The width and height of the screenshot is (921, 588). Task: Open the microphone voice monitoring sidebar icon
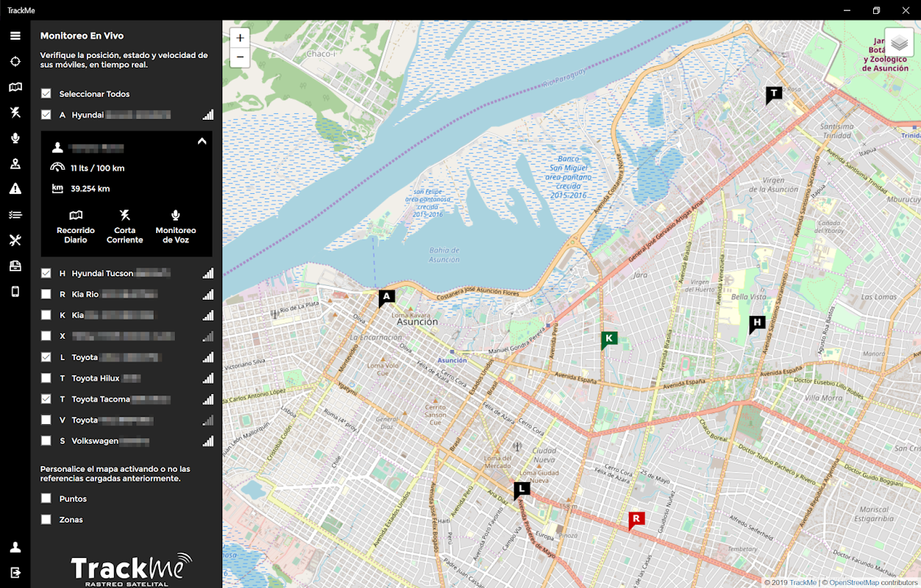click(15, 138)
